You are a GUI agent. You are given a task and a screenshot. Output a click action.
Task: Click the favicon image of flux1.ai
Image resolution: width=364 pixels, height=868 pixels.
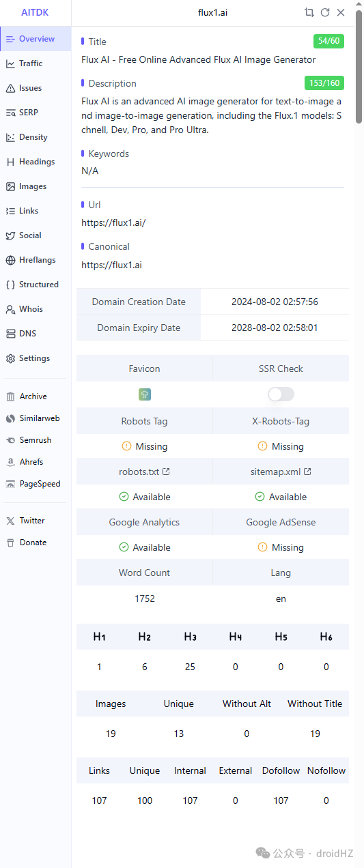tap(144, 394)
